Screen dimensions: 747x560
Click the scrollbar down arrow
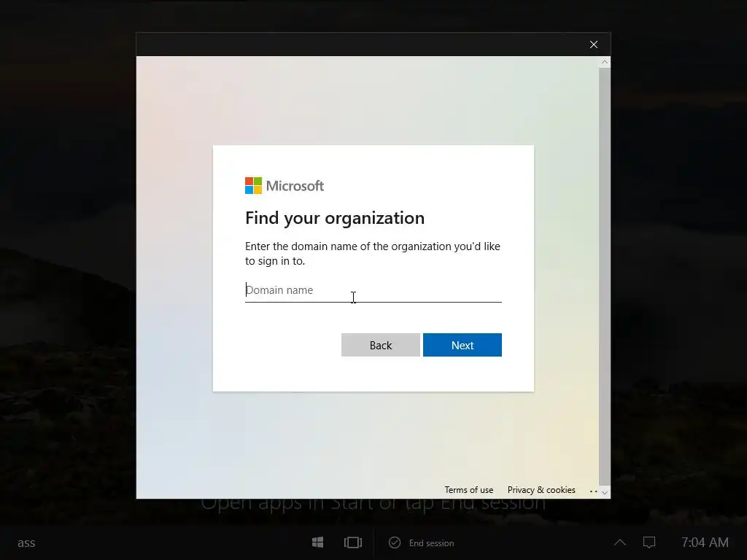[x=605, y=493]
